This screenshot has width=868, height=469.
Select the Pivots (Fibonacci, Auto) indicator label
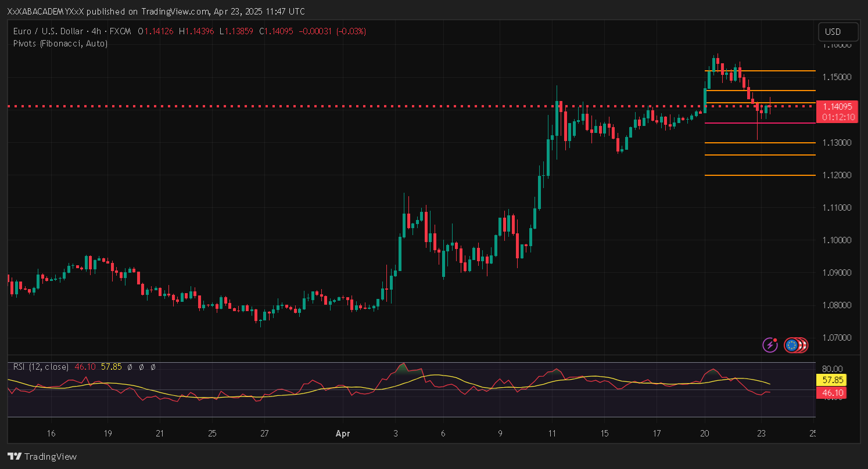coord(60,44)
